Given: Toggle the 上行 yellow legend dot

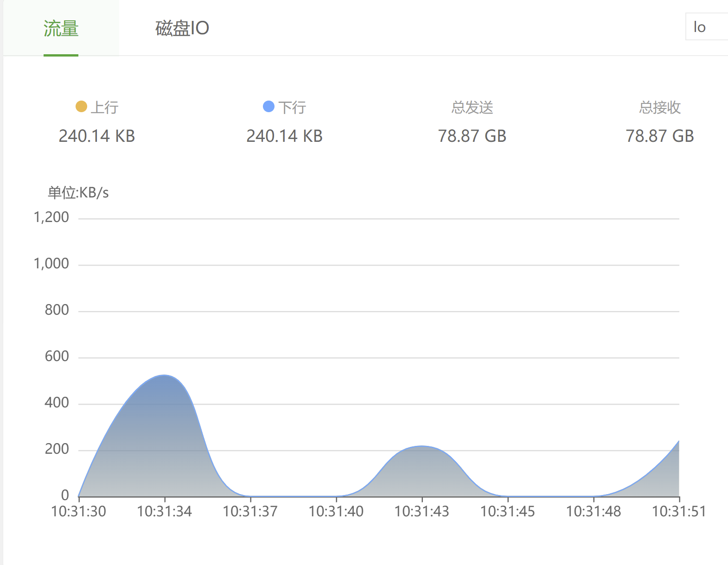Looking at the screenshot, I should [x=81, y=107].
